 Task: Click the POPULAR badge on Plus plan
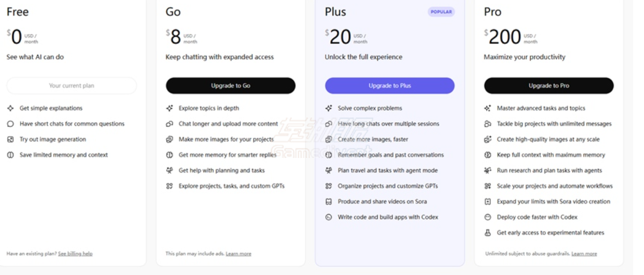pyautogui.click(x=441, y=12)
